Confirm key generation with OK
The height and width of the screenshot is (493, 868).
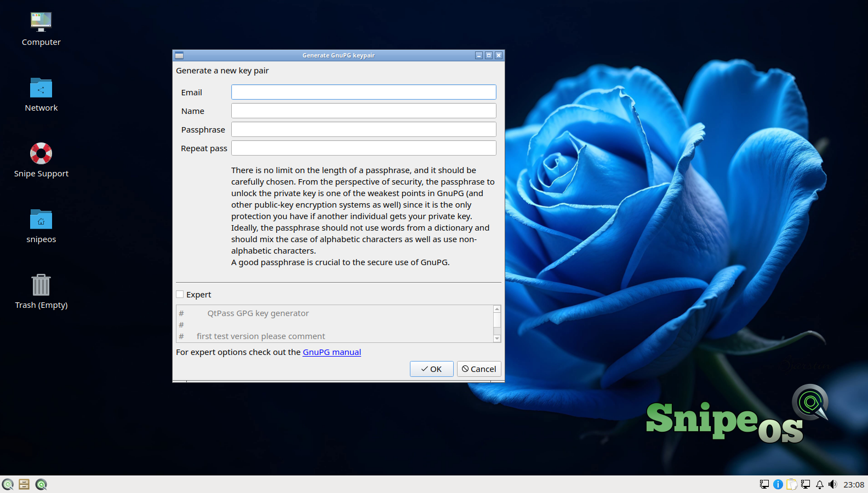tap(432, 369)
